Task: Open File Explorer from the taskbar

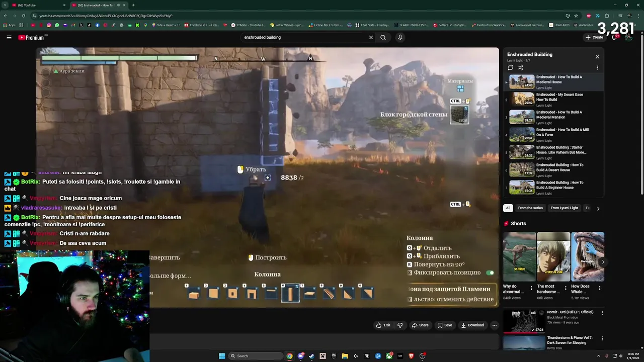Action: [345, 356]
